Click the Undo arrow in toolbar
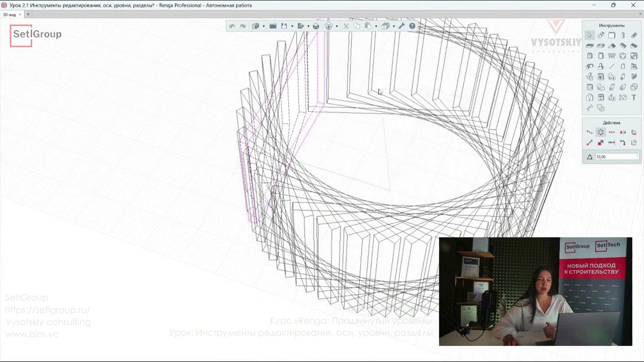 (232, 26)
